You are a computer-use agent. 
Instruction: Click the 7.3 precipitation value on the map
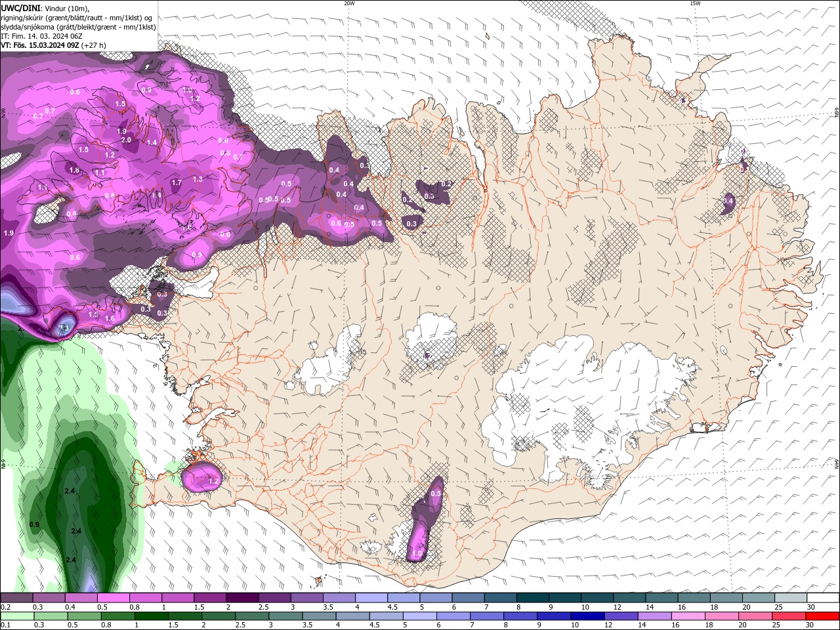coord(64,327)
